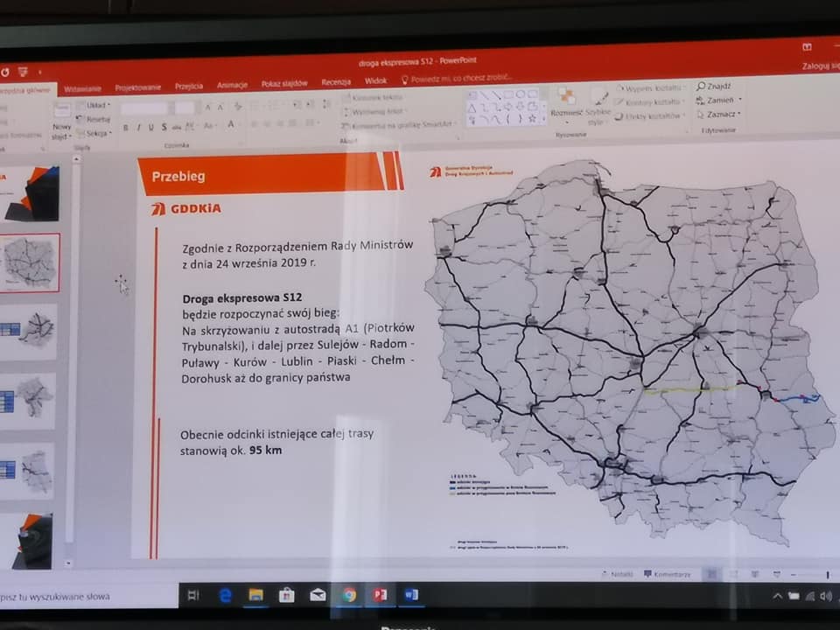
Task: Open the Zaznacz selection dropdown
Action: coord(720,114)
